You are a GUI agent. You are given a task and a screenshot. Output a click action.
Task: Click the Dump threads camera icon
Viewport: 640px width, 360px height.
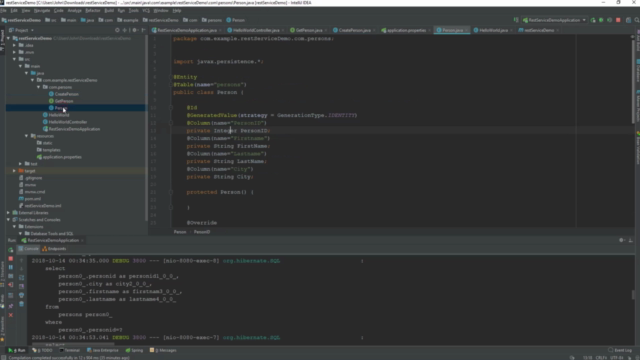click(x=11, y=276)
